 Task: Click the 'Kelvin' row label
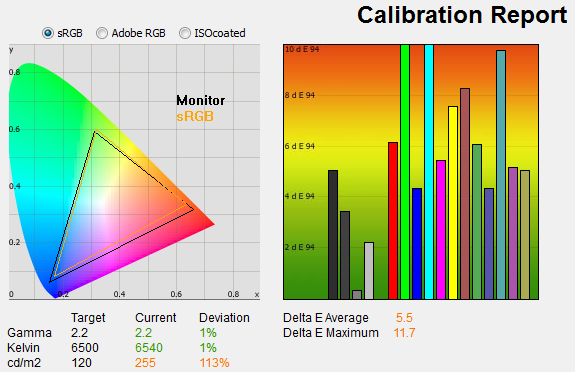tap(23, 348)
